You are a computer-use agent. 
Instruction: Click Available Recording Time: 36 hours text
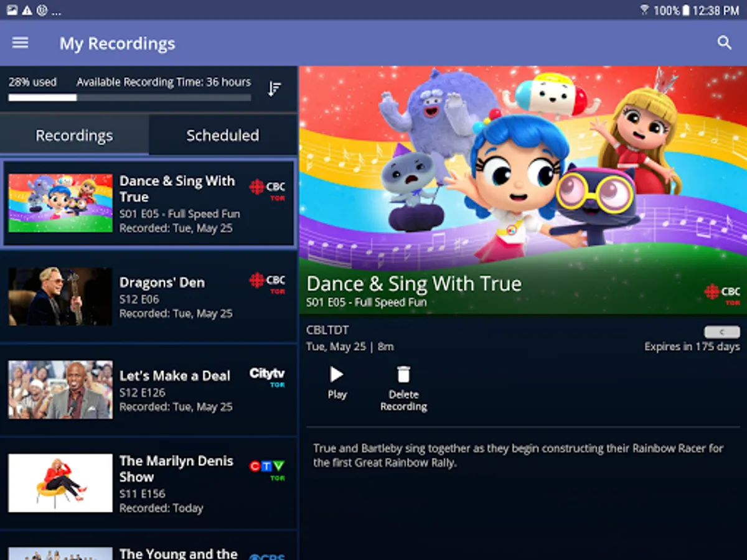164,82
